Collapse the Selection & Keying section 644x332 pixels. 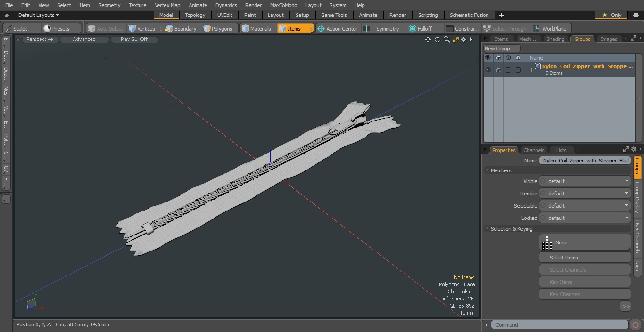click(487, 229)
